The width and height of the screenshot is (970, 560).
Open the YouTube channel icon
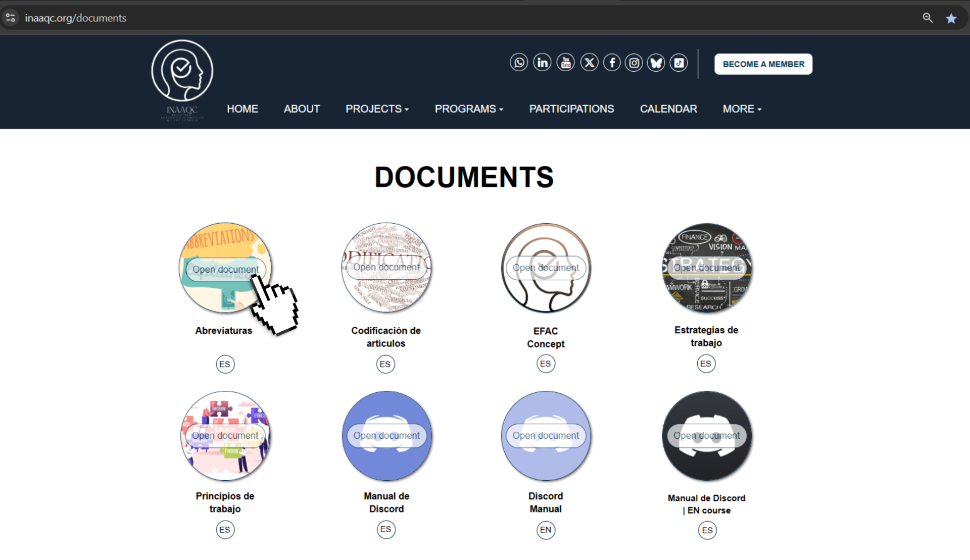click(x=566, y=63)
